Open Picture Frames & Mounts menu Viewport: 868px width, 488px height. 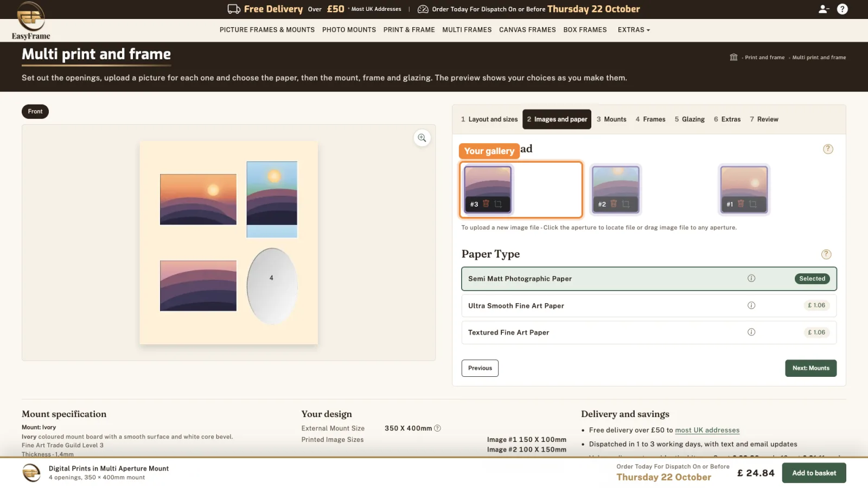[267, 30]
